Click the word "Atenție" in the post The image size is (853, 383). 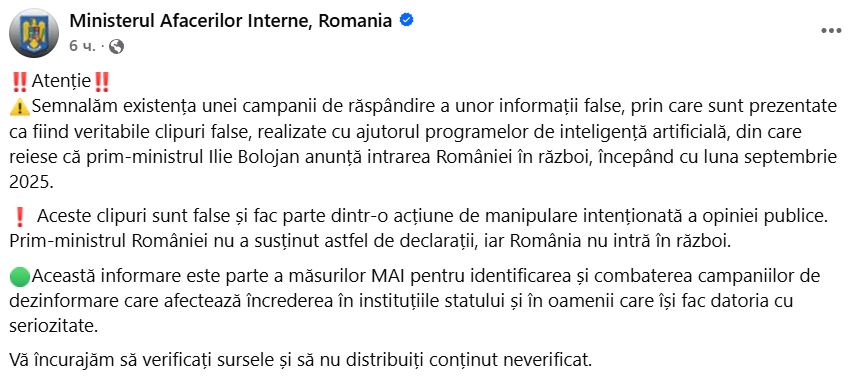click(x=61, y=82)
